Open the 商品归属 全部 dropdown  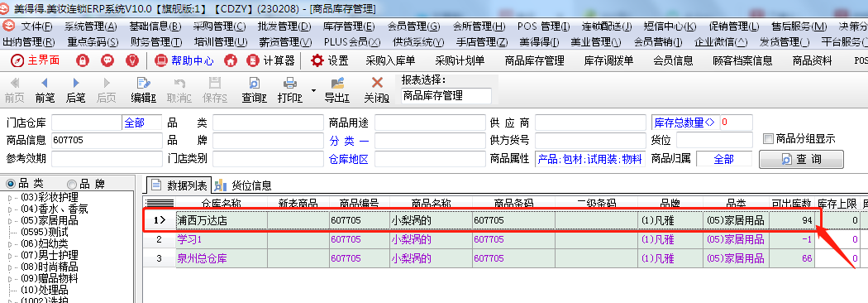723,159
